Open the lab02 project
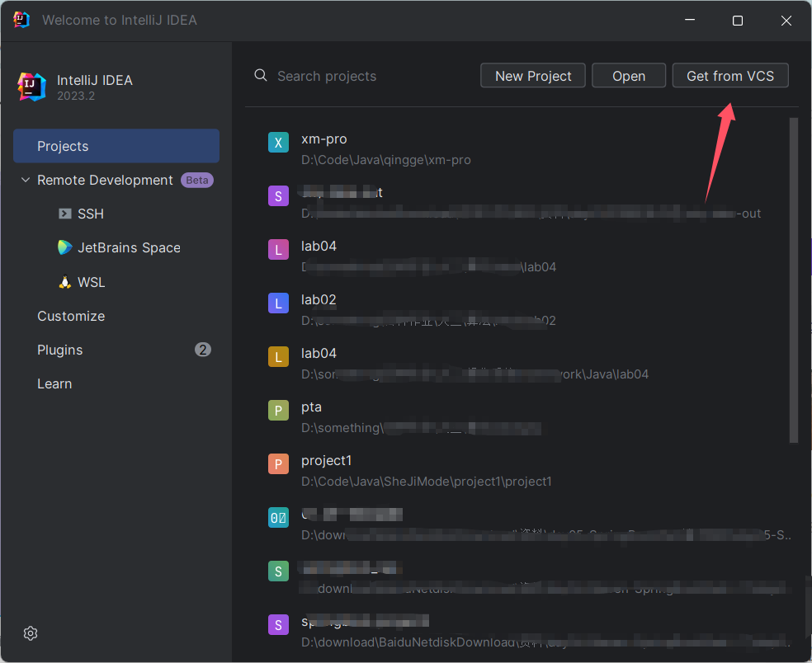Screen dimensions: 812x663 tap(523, 309)
